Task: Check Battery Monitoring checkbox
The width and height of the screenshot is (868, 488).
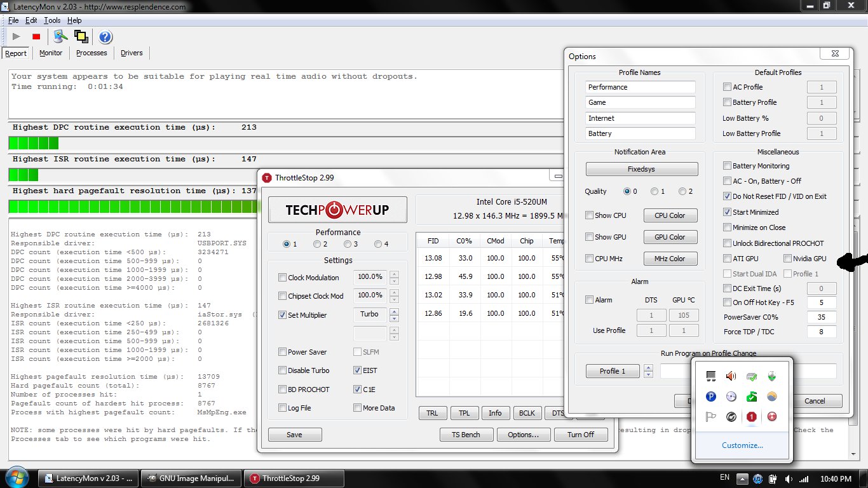Action: point(728,166)
